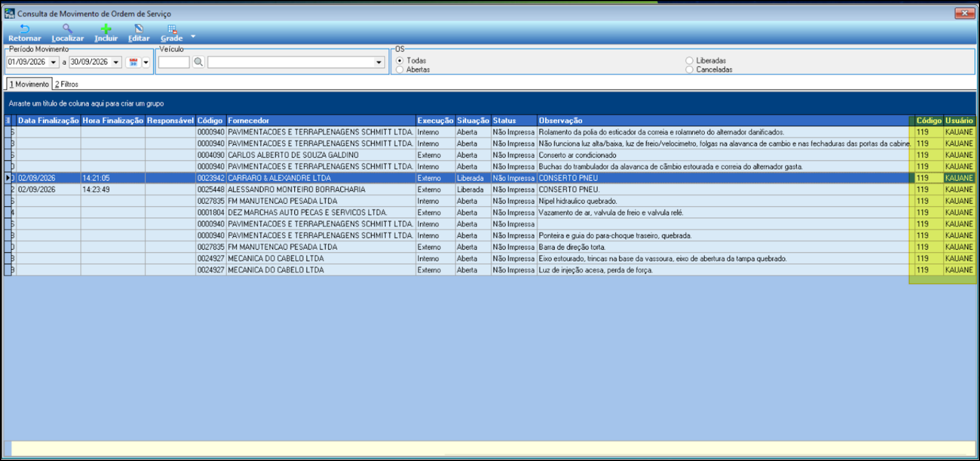Sort by the Data Finalização column header
The width and height of the screenshot is (980, 461).
(x=48, y=120)
